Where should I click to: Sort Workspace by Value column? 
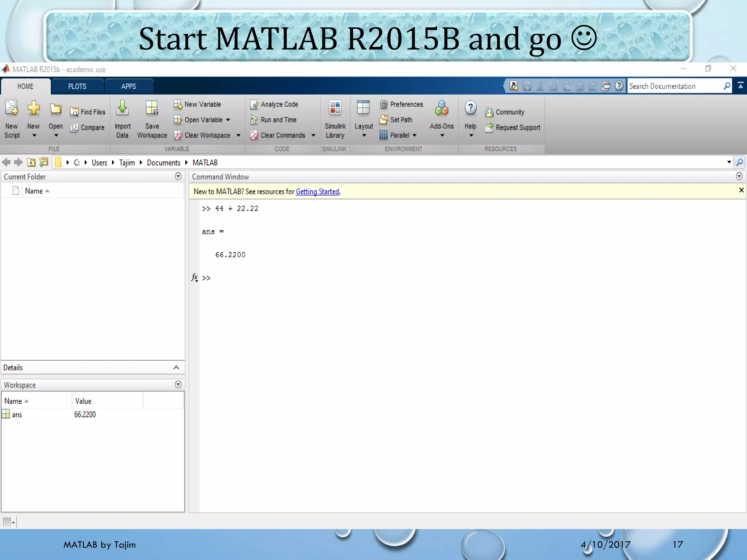point(83,401)
